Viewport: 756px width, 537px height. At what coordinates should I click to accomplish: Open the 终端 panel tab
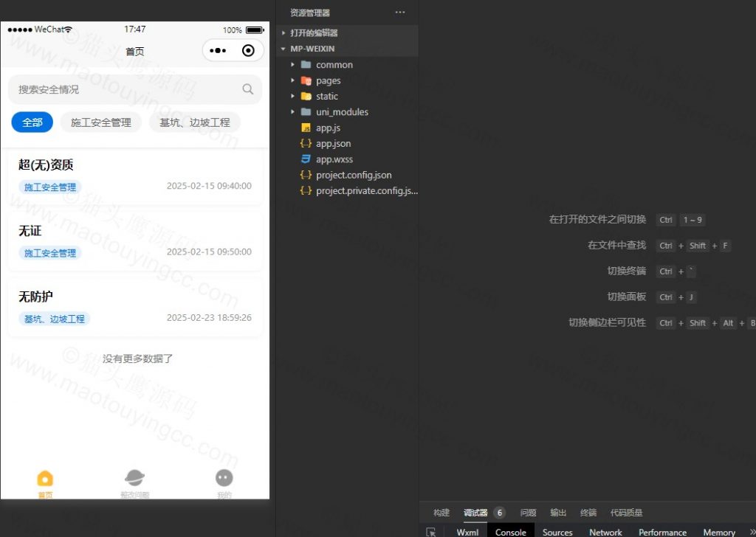pos(588,513)
